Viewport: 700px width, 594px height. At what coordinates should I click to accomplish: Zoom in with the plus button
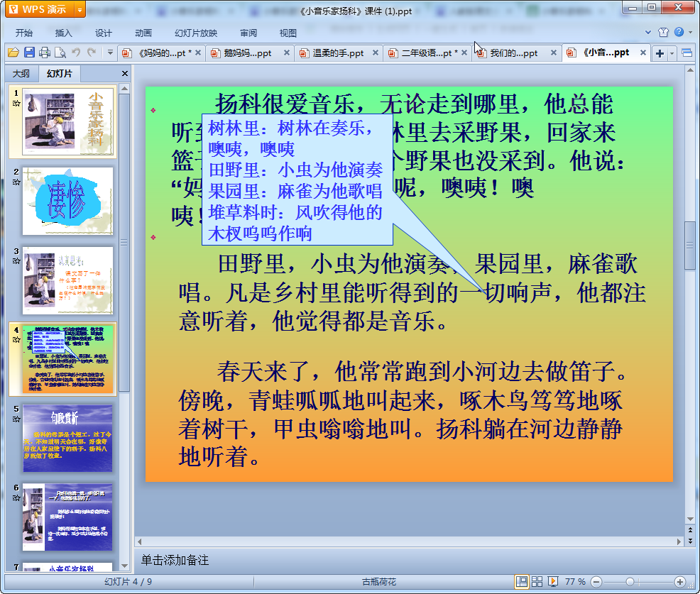tap(680, 581)
